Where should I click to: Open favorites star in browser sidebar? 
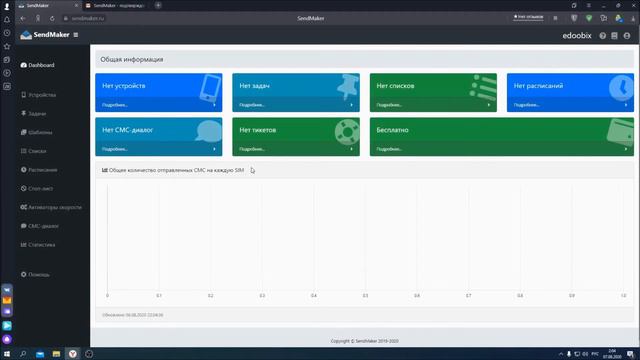7,47
